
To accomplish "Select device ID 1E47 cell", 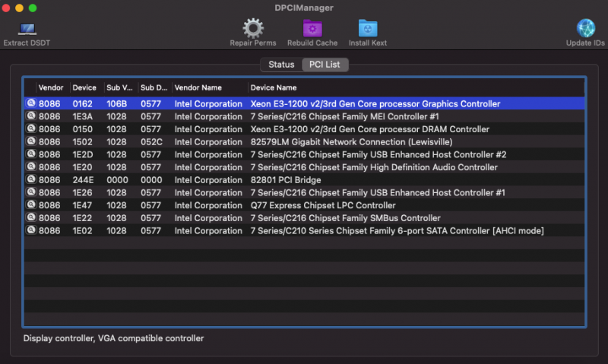I will tap(82, 205).
